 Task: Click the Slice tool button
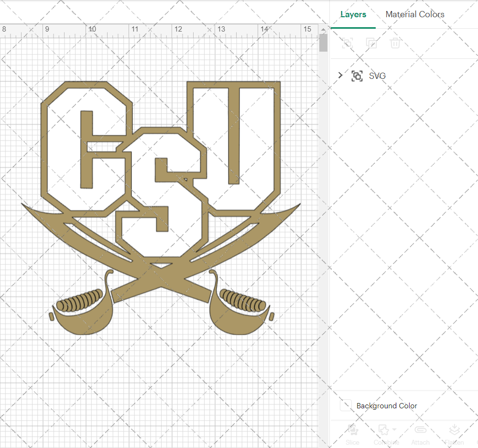click(352, 434)
